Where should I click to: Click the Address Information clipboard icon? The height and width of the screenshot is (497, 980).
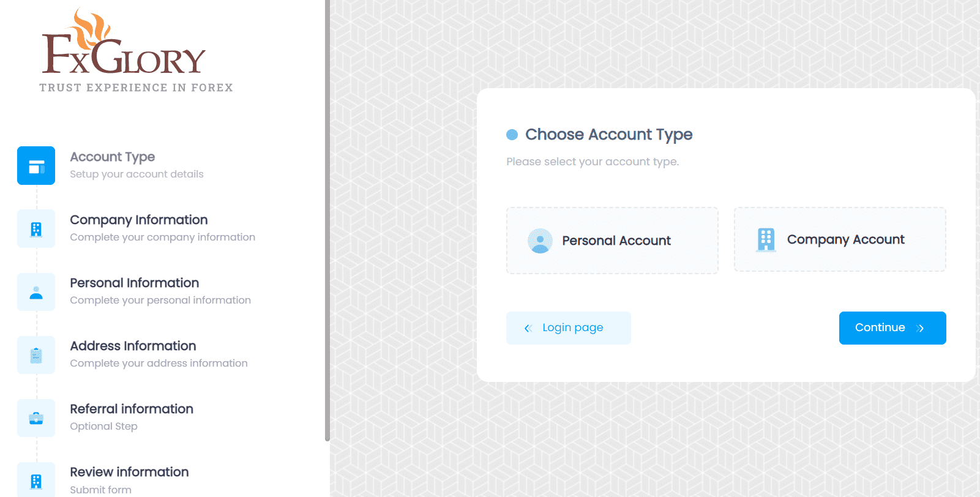[x=36, y=355]
